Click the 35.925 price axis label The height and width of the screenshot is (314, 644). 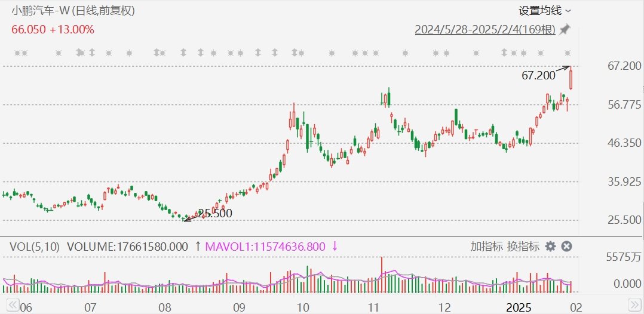(x=624, y=181)
